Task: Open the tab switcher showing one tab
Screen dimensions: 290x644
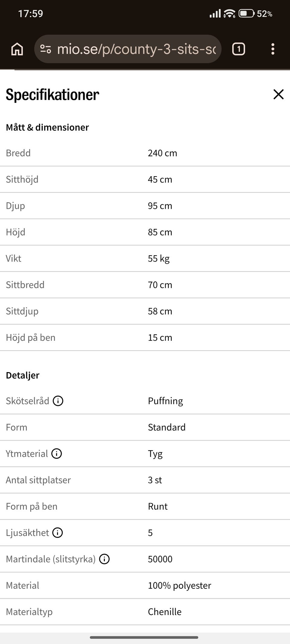Action: click(239, 49)
